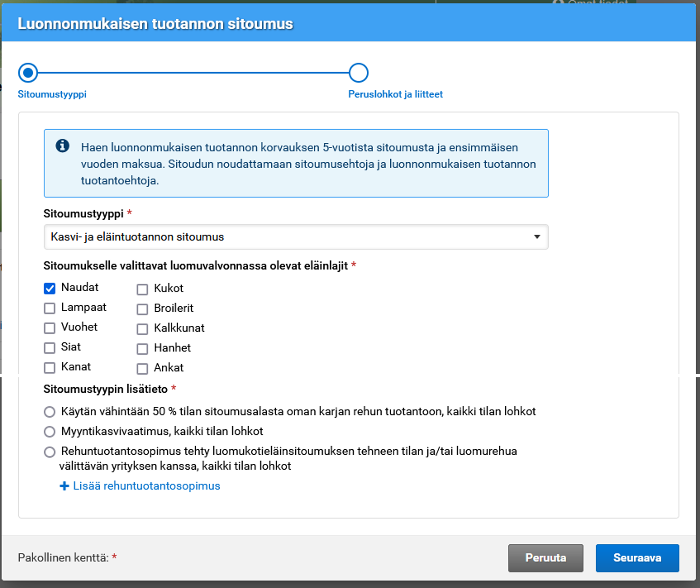Check the Kukot checkbox

point(142,289)
